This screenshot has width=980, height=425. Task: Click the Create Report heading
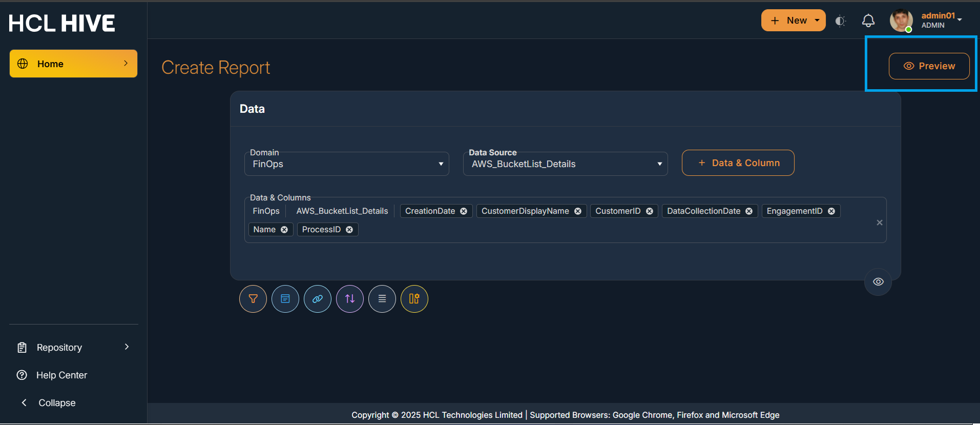coord(216,68)
